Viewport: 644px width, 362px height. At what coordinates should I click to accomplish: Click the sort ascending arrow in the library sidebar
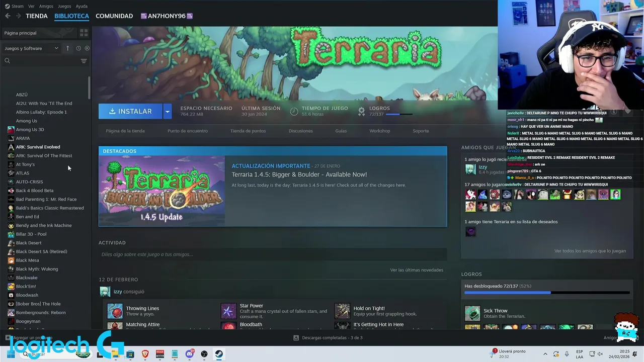coord(67,48)
